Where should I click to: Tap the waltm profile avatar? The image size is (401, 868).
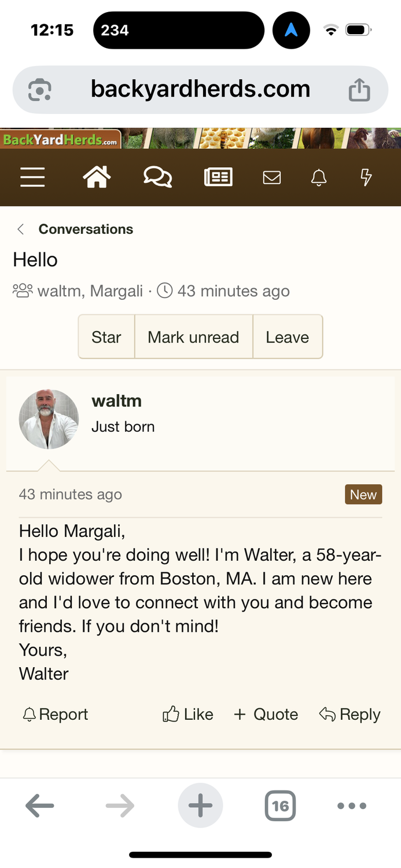click(49, 420)
